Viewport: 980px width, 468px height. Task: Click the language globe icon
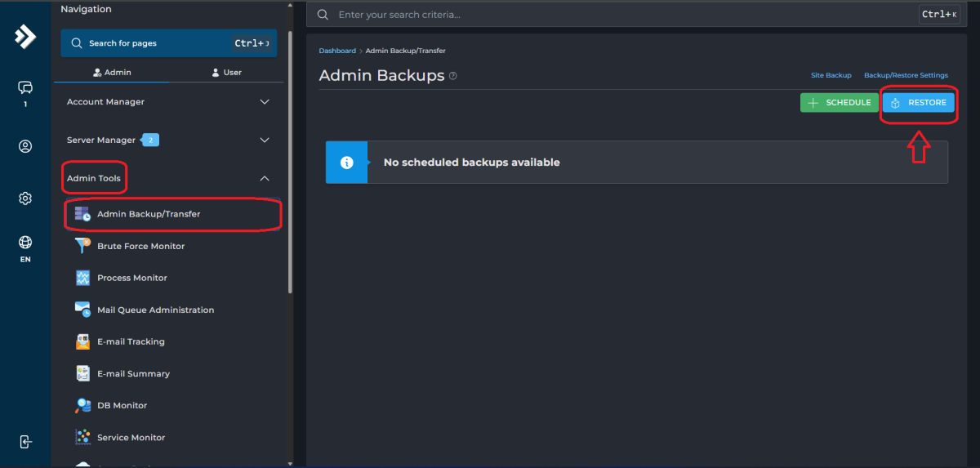click(x=25, y=243)
